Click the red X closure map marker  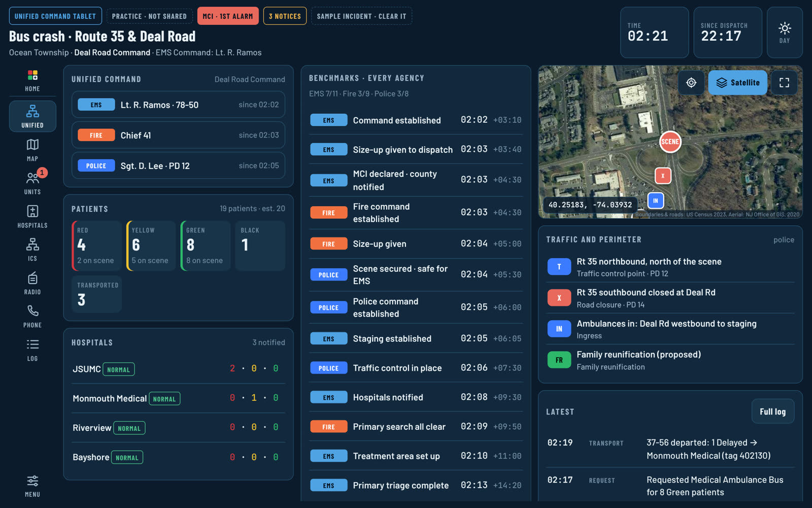point(663,176)
